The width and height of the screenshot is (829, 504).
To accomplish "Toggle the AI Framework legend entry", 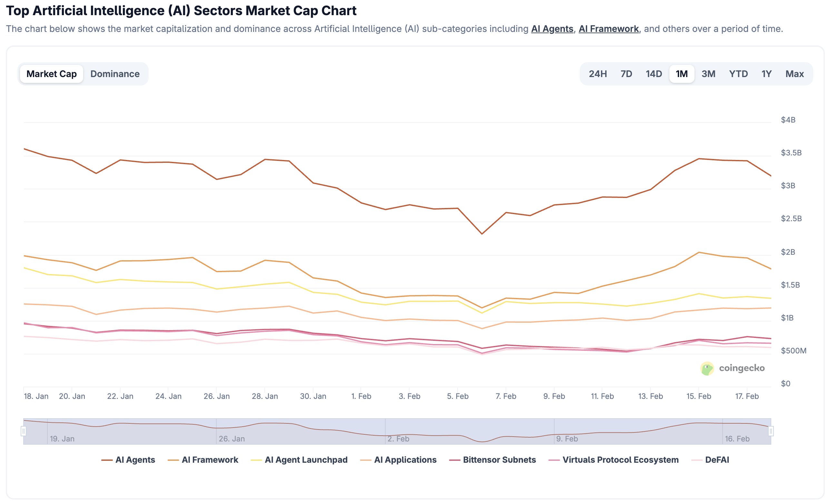I will coord(210,460).
